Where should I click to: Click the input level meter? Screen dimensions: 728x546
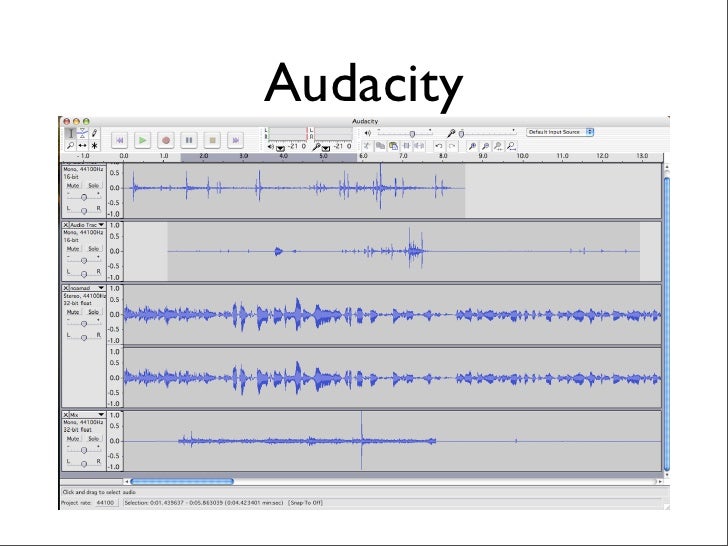click(333, 134)
